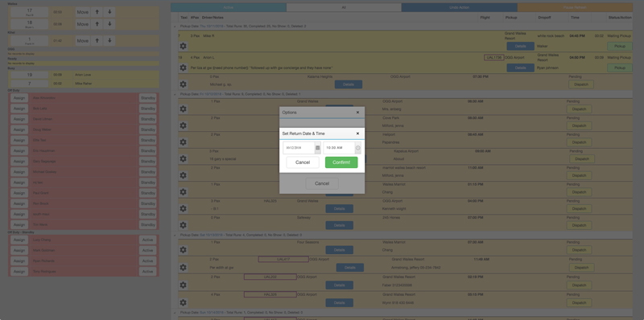Dispatch the 07:30 PM Kalama Heights run

[x=581, y=84]
